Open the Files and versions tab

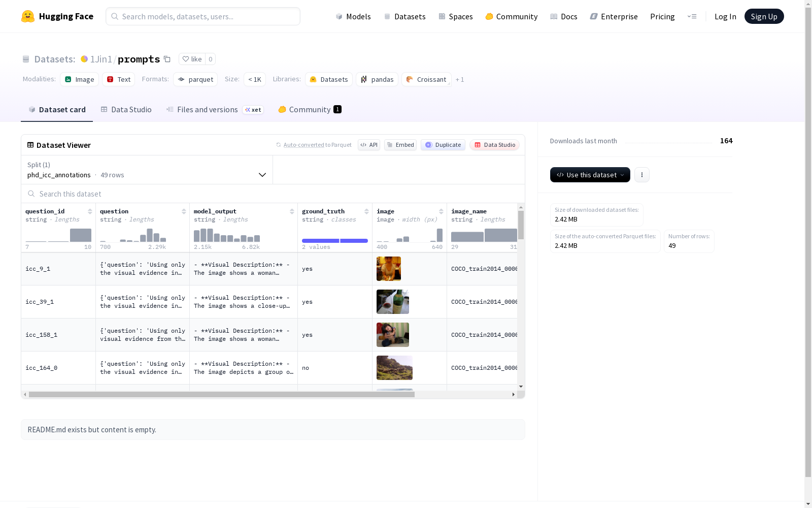(215, 110)
